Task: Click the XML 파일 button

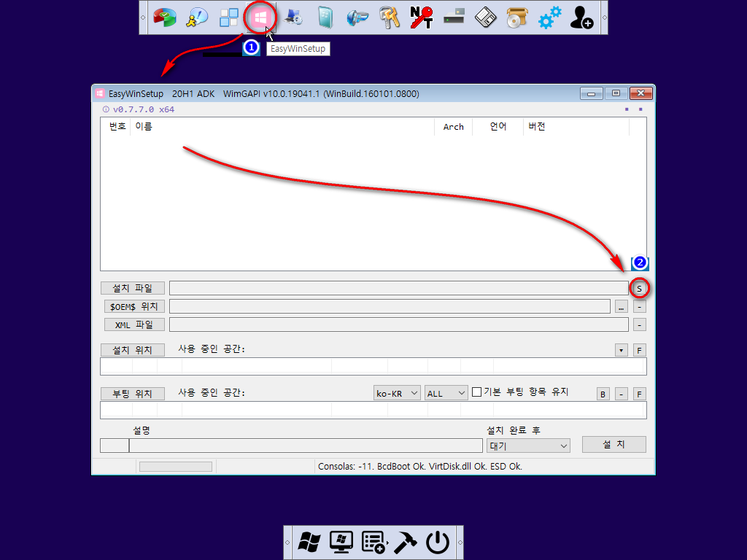Action: 134,324
